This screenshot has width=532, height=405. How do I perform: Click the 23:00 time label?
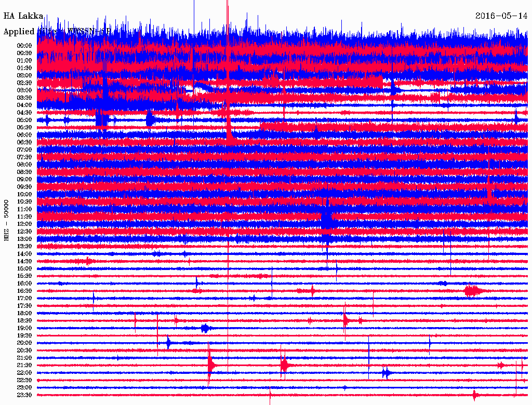tap(24, 388)
